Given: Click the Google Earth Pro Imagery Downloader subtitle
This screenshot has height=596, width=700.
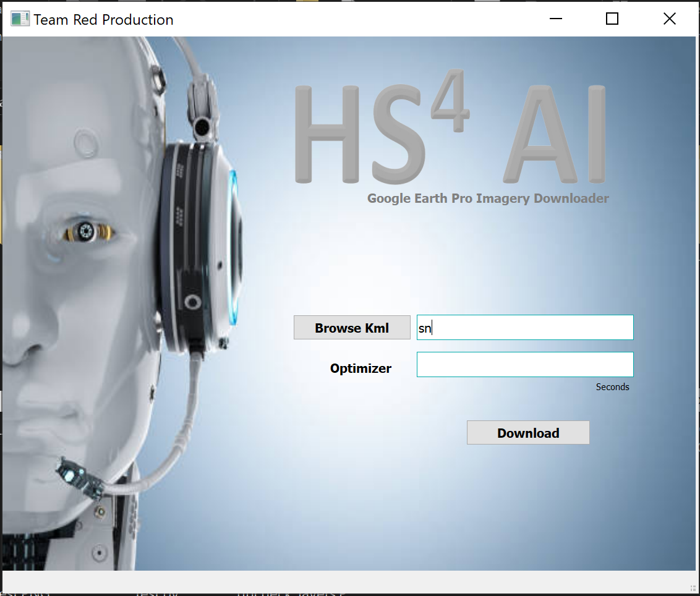Looking at the screenshot, I should point(488,198).
